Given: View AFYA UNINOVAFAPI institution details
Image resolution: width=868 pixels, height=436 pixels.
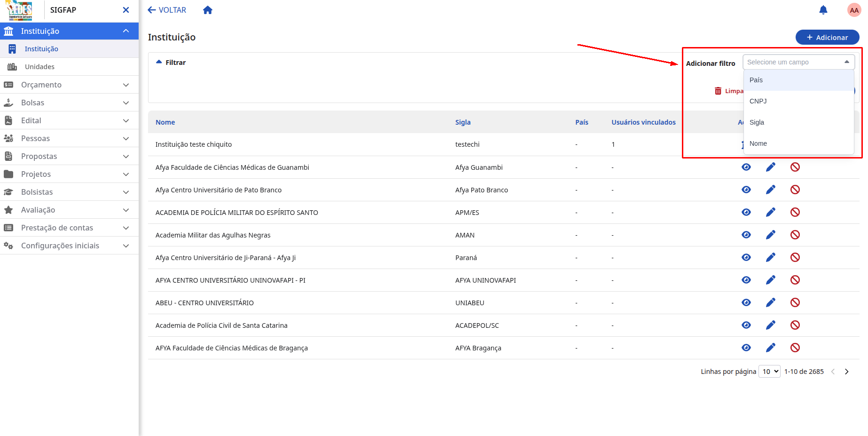Looking at the screenshot, I should click(746, 280).
